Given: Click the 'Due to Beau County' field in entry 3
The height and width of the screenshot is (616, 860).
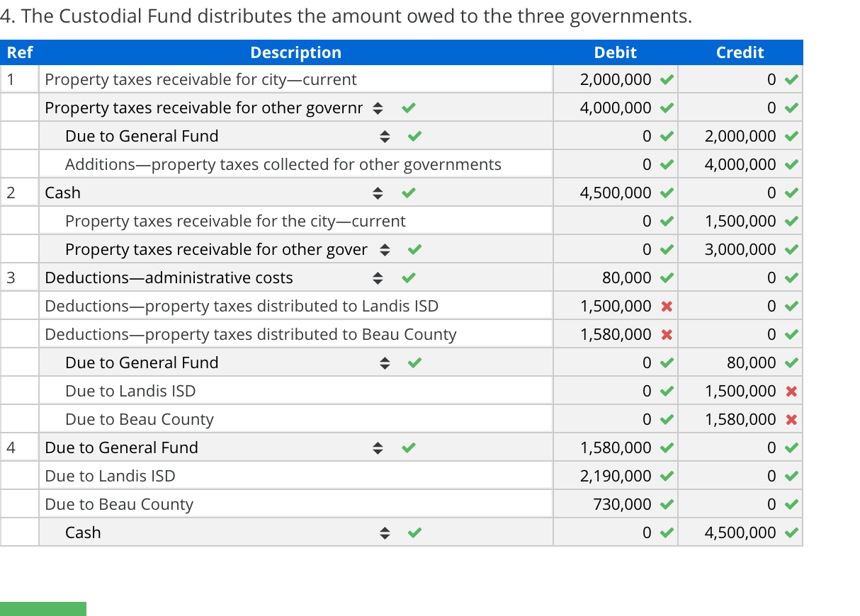Looking at the screenshot, I should pyautogui.click(x=295, y=419).
